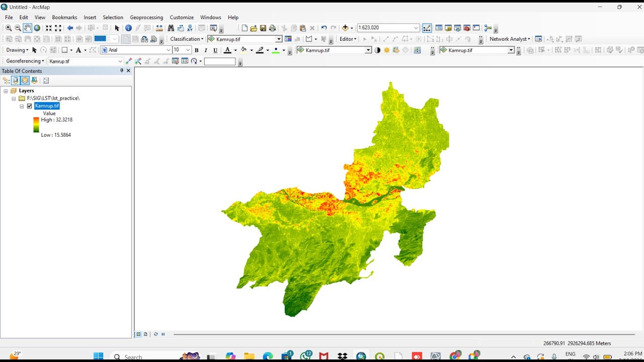Create a new map document
This screenshot has height=362, width=644.
coord(245,28)
